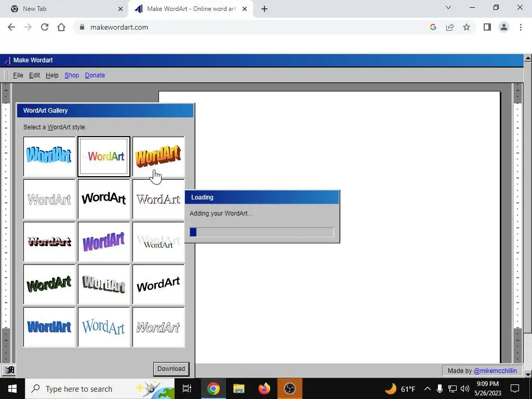
Task: Open Firefox from the taskbar
Action: coord(264,389)
